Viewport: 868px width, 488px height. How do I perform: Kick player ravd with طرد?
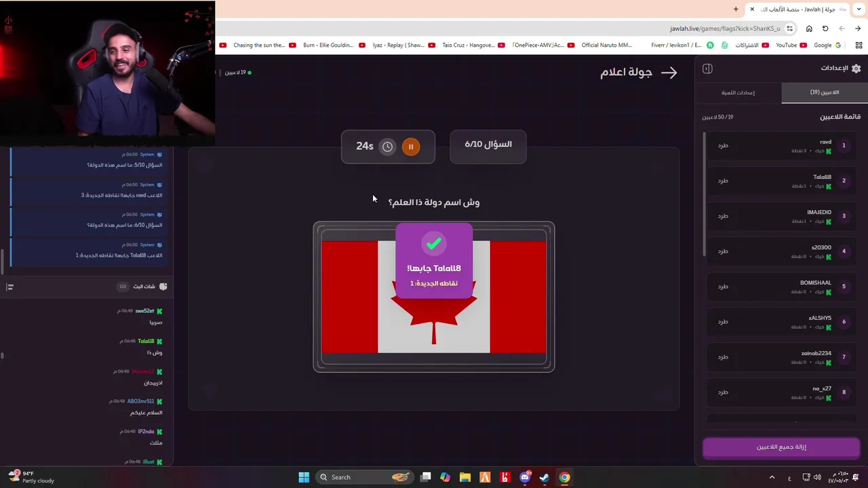723,146
